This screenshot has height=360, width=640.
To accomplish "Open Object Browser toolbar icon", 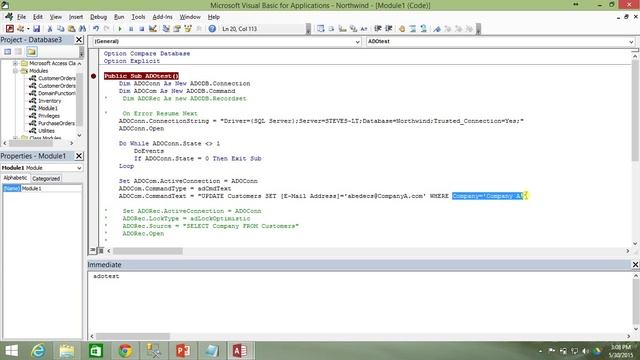I will pyautogui.click(x=188, y=29).
